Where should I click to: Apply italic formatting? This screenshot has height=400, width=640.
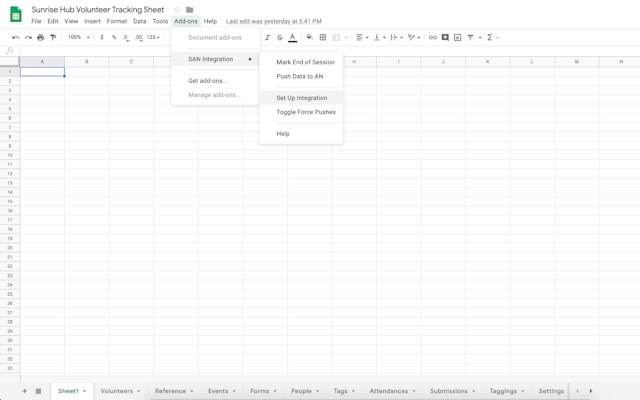pos(267,37)
